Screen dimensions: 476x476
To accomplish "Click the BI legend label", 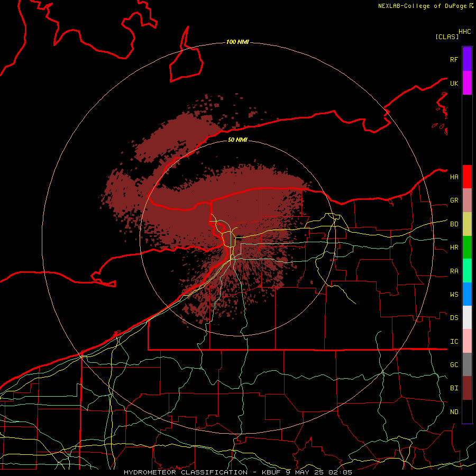I will point(454,388).
